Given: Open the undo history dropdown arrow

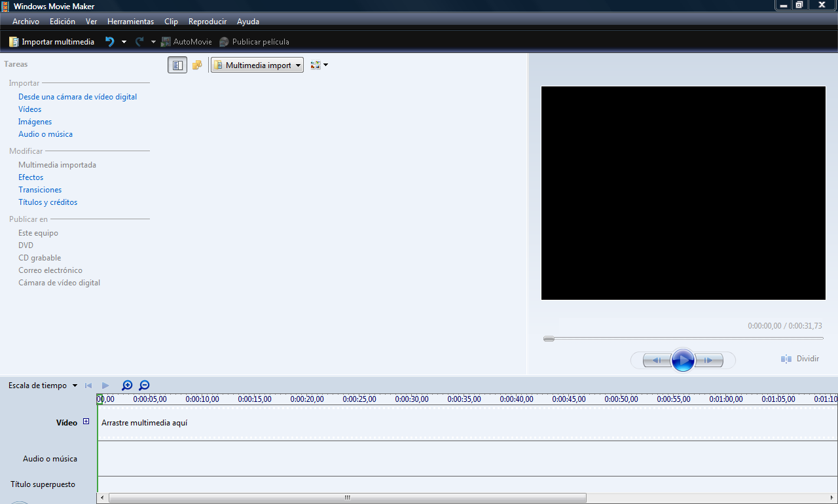Looking at the screenshot, I should [124, 42].
